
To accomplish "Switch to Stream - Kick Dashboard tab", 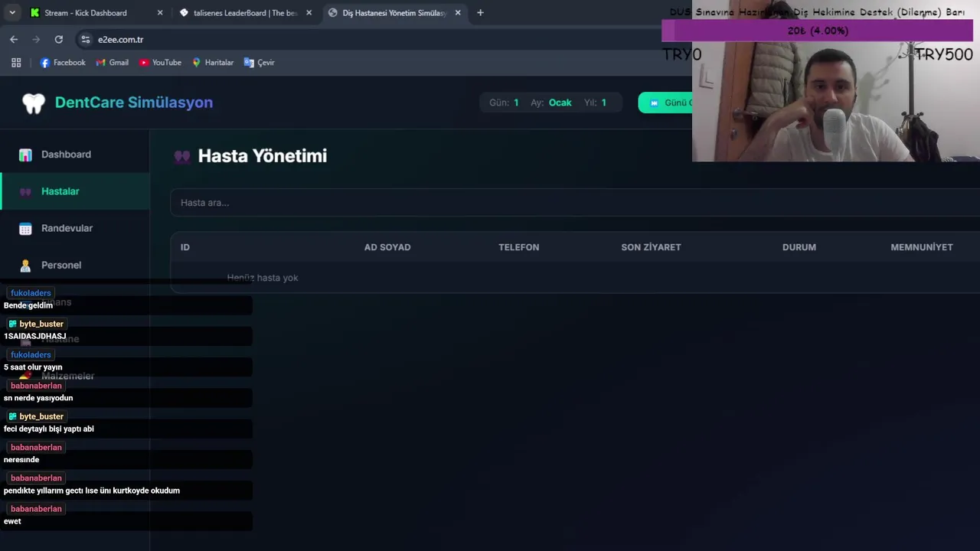I will pos(96,13).
